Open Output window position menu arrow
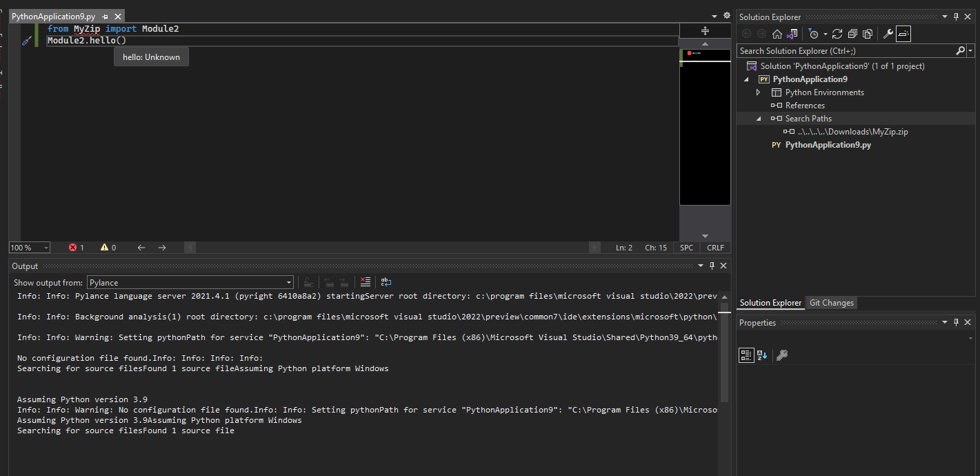Viewport: 980px width, 476px height. 701,266
